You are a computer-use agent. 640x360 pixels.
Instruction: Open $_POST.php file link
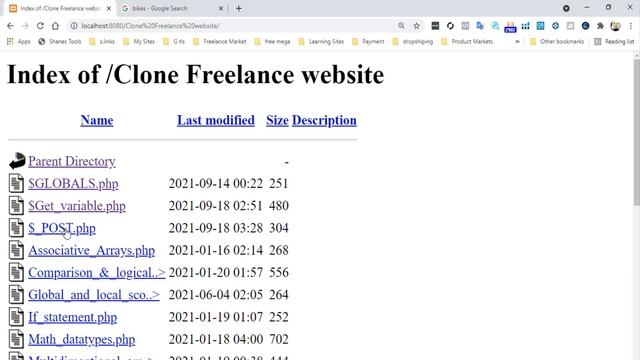point(62,228)
